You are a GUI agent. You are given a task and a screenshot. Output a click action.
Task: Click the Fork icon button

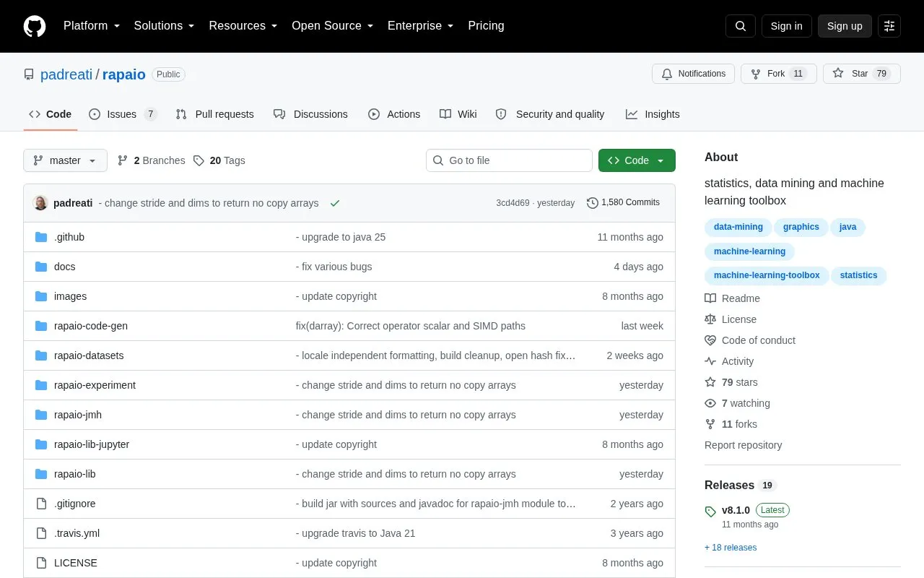(x=778, y=74)
